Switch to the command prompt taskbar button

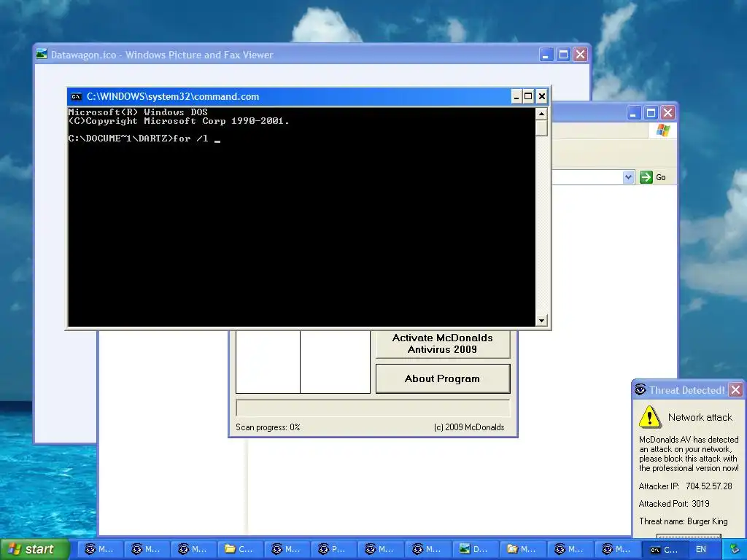click(664, 550)
